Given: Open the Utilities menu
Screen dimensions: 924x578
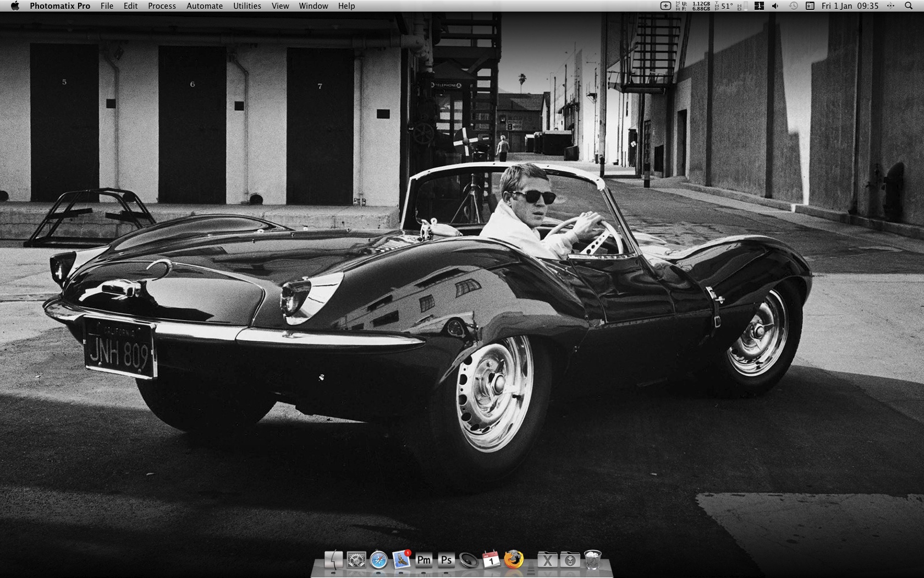Looking at the screenshot, I should click(x=247, y=6).
